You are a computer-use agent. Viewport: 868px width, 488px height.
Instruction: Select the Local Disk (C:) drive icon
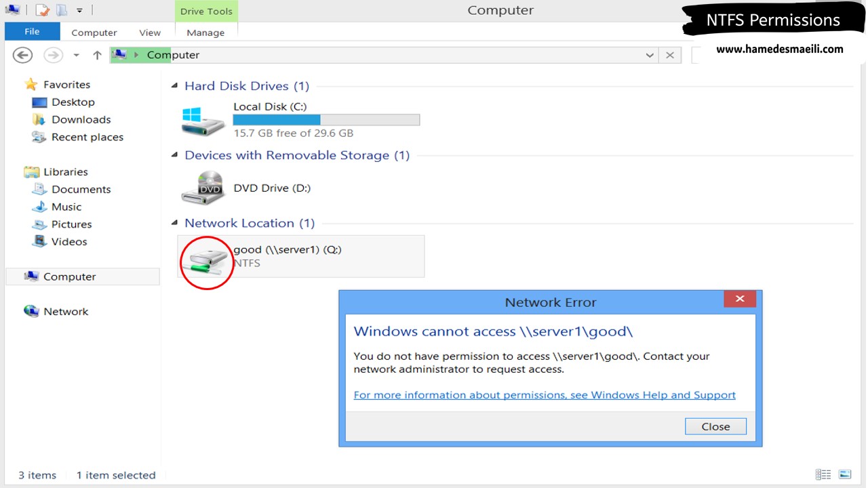pos(203,120)
